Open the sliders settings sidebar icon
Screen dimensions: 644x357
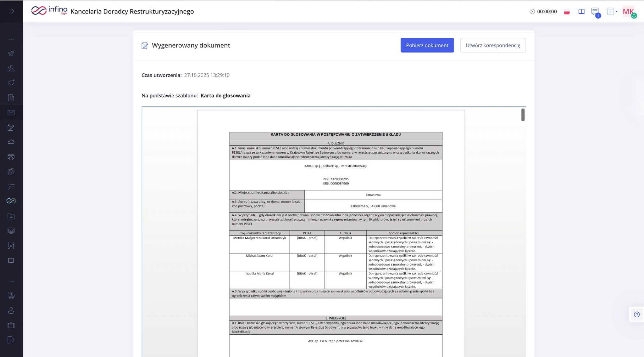11,246
